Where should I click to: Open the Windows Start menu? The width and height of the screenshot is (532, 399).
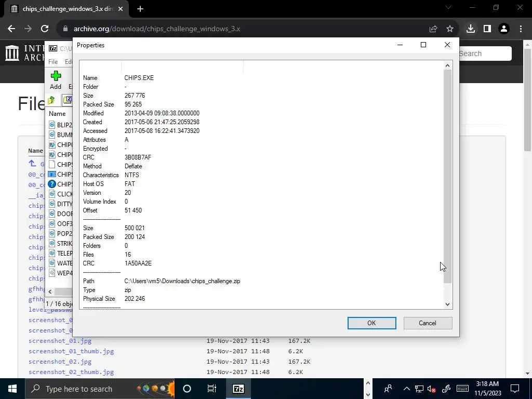point(12,389)
